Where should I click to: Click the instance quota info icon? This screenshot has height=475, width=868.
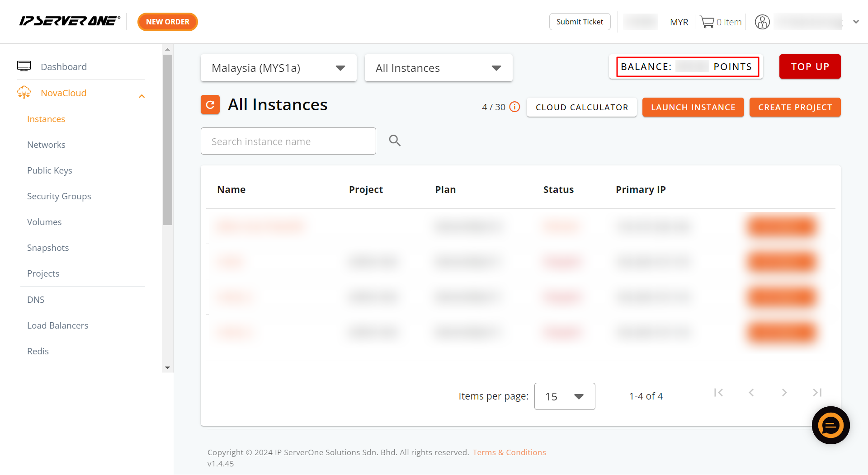[x=514, y=107]
